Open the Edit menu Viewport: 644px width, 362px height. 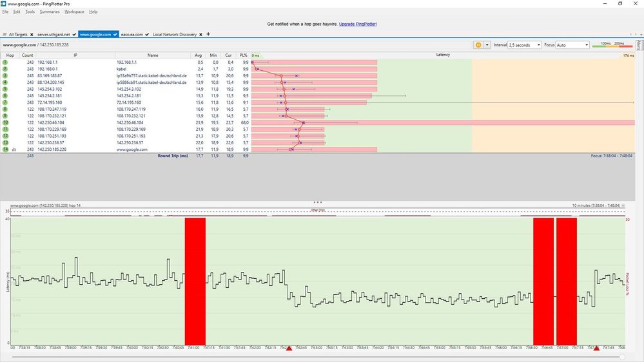tap(16, 12)
